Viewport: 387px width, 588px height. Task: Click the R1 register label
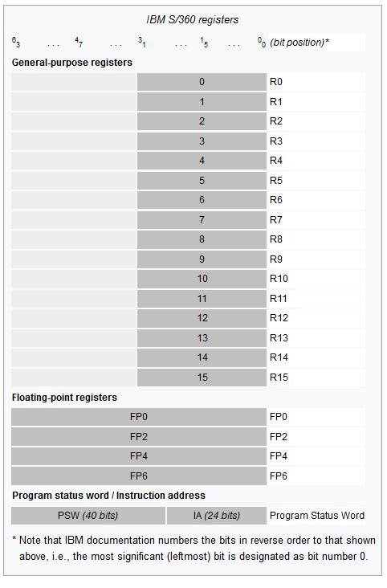(276, 102)
